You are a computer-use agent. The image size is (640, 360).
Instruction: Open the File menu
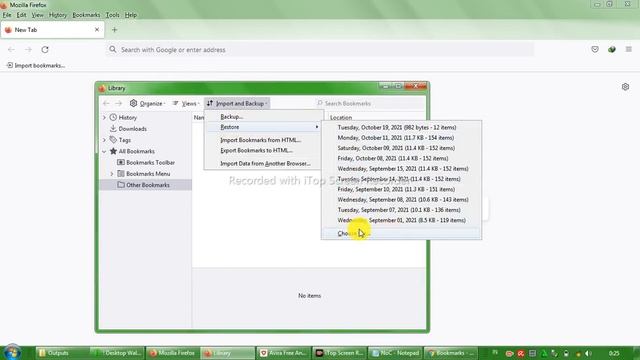7,15
